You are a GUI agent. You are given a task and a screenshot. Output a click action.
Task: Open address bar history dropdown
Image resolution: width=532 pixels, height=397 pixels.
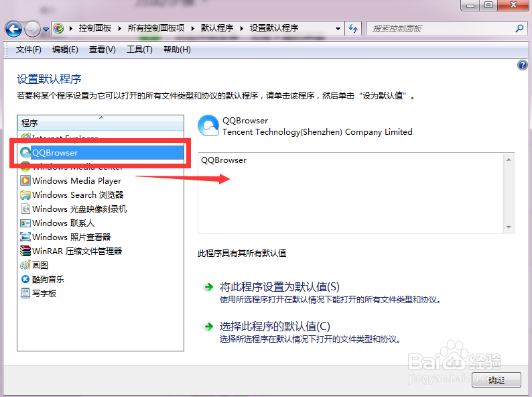pyautogui.click(x=338, y=29)
